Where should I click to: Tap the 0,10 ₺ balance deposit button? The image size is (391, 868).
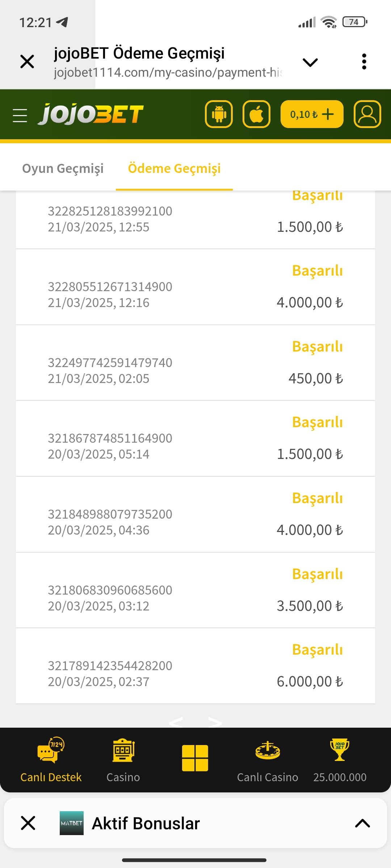click(312, 114)
